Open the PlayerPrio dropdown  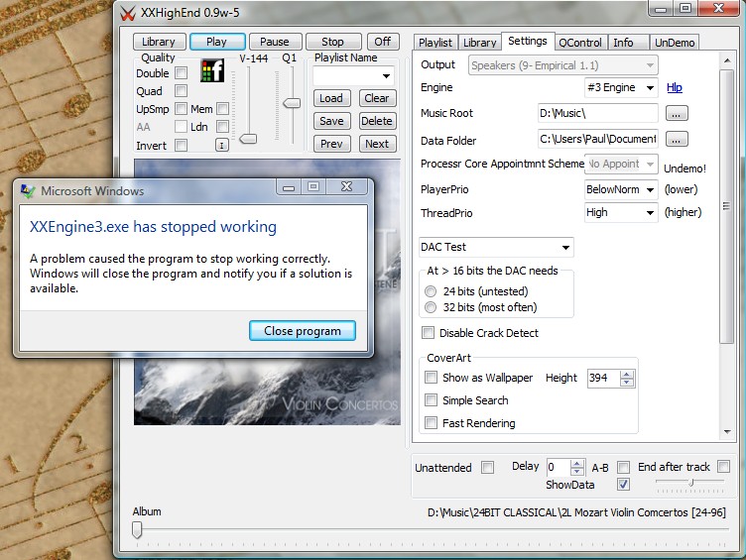click(650, 189)
